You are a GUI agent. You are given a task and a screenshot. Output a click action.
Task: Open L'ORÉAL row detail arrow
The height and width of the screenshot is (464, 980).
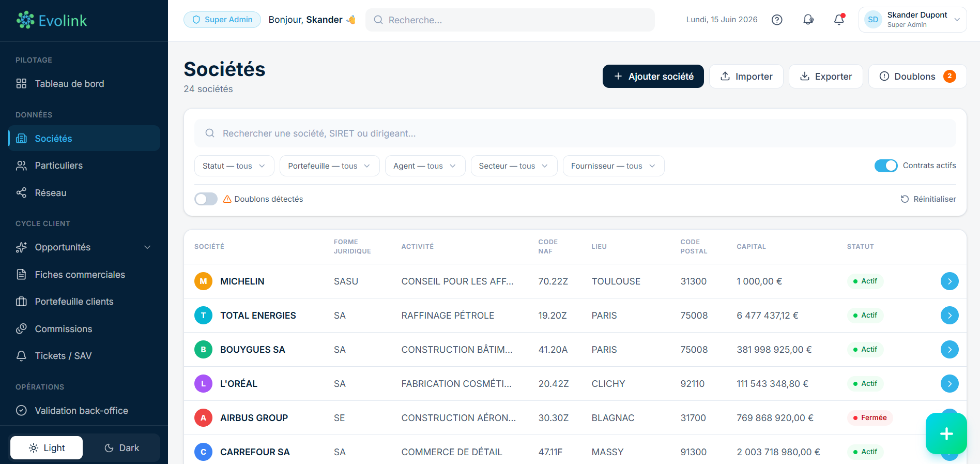pos(950,384)
